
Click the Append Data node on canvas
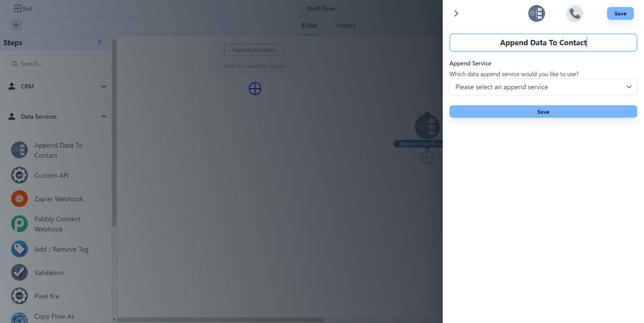[427, 127]
